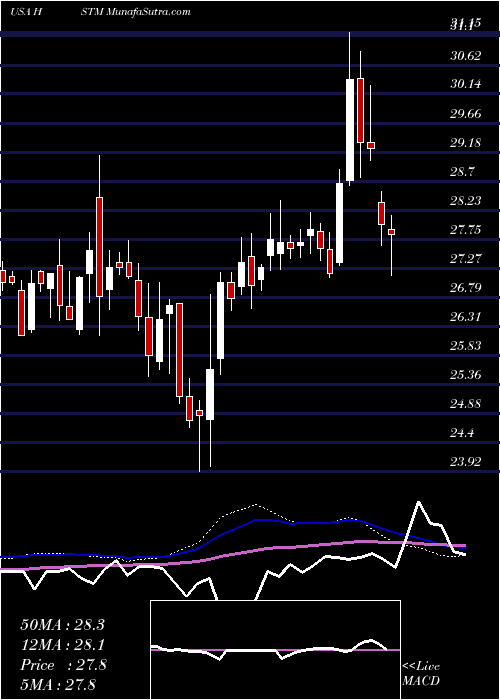Click the '5MA : 27.8' indicator text
The height and width of the screenshot is (700, 500).
pos(58,684)
